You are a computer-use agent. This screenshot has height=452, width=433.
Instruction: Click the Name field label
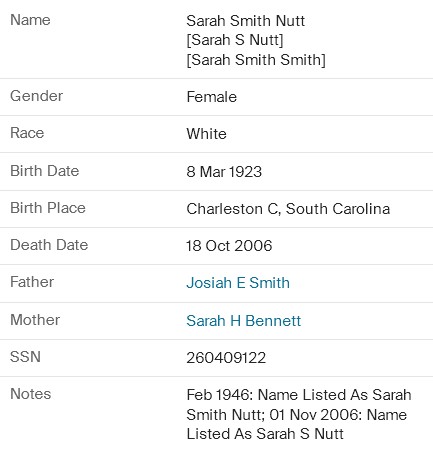[30, 20]
